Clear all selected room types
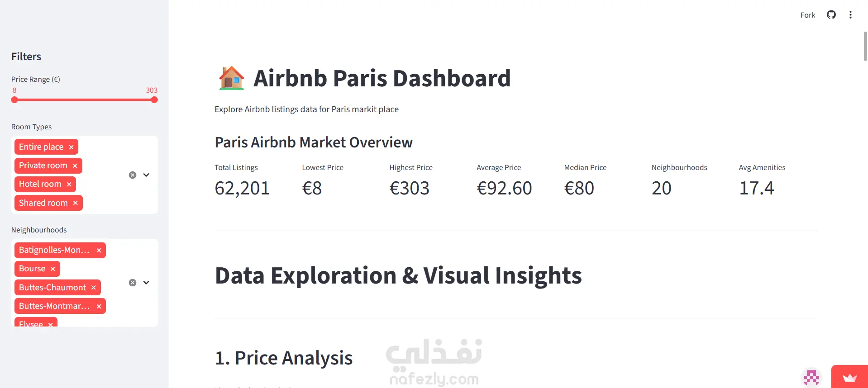868x388 pixels. coord(133,175)
